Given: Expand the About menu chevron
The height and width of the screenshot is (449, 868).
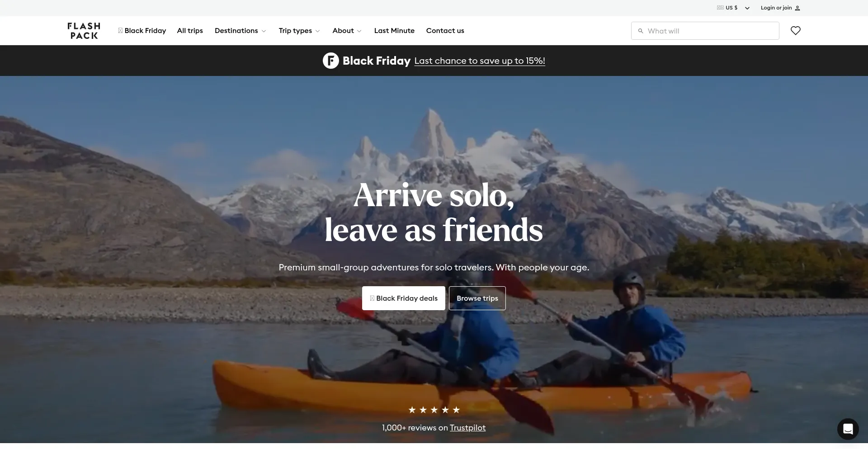Looking at the screenshot, I should pos(359,31).
